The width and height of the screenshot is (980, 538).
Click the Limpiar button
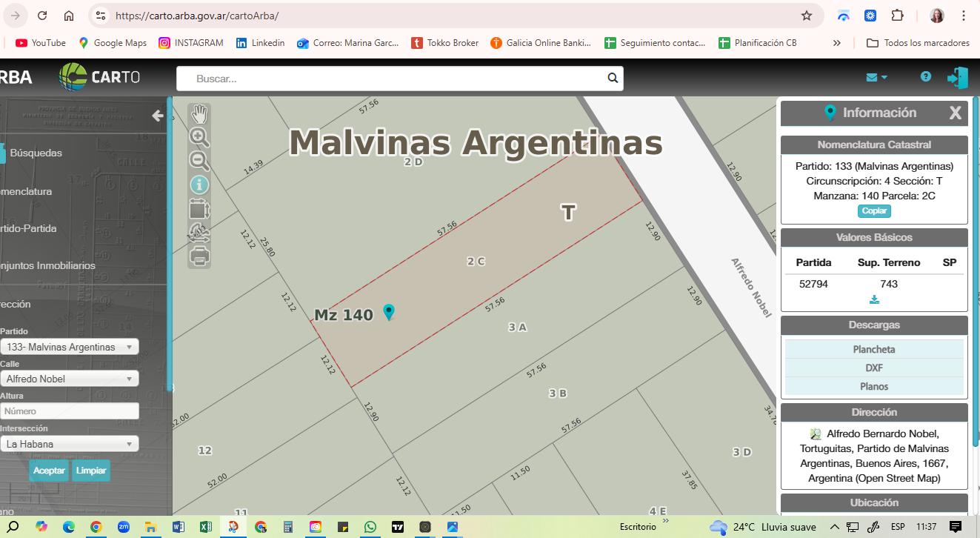click(x=91, y=471)
